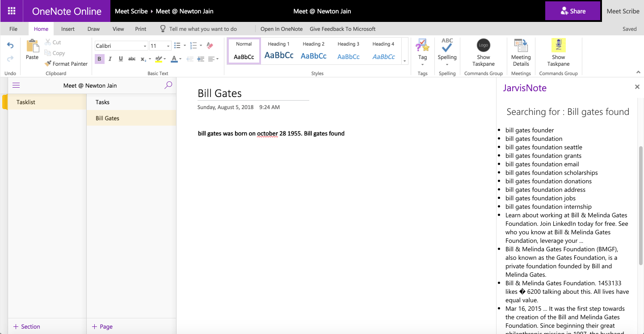
Task: Increase the indent level
Action: (201, 59)
